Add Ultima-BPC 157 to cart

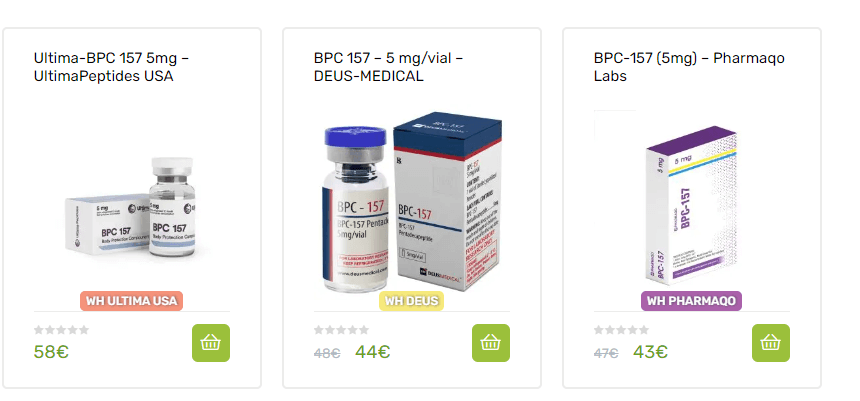pyautogui.click(x=210, y=343)
